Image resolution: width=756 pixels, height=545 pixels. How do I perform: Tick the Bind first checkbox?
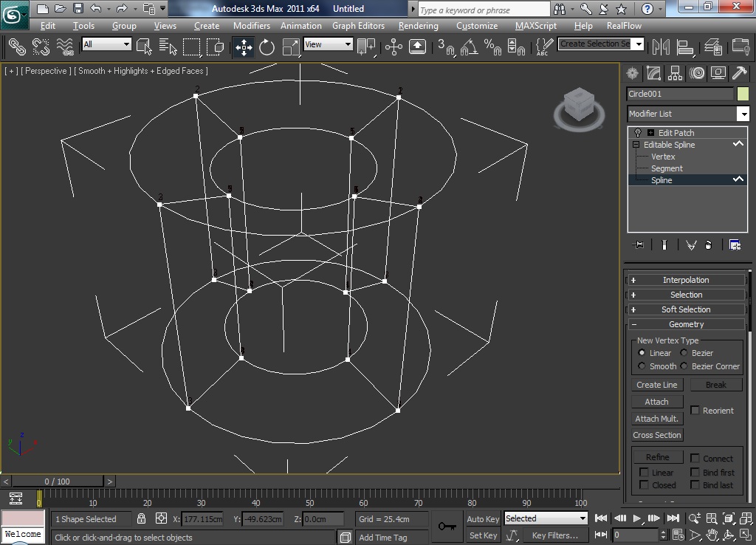point(695,472)
